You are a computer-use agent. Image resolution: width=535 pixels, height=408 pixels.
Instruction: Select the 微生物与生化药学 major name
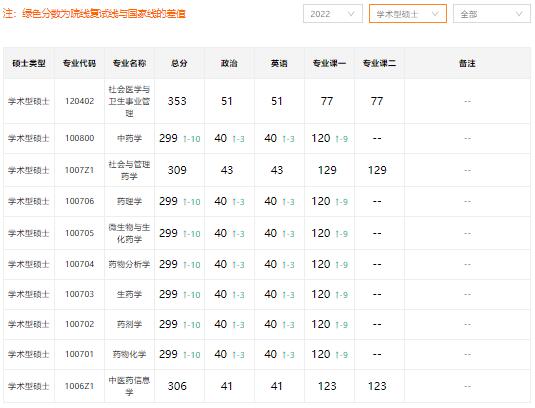pyautogui.click(x=129, y=233)
